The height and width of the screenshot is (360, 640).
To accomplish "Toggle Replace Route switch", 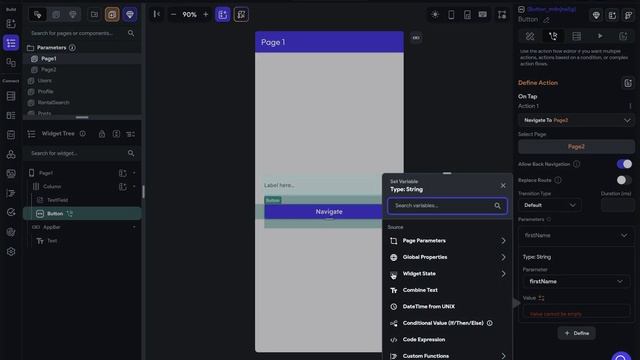I will point(624,180).
